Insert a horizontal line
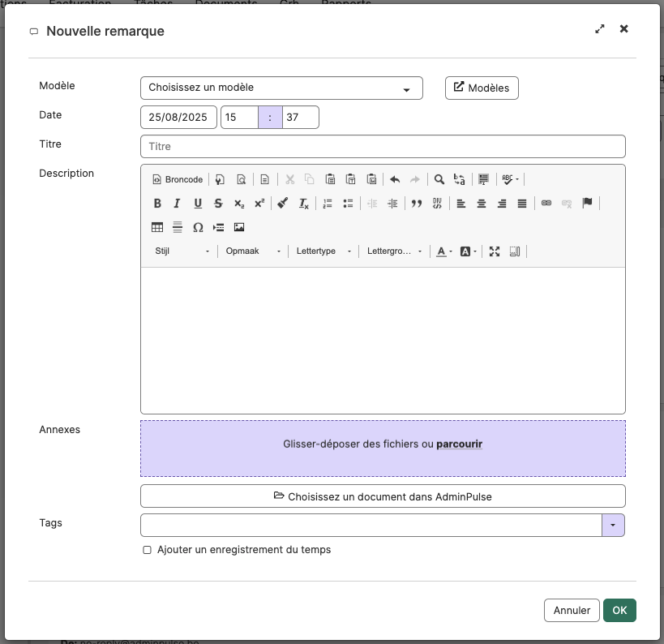The width and height of the screenshot is (664, 644). [178, 227]
